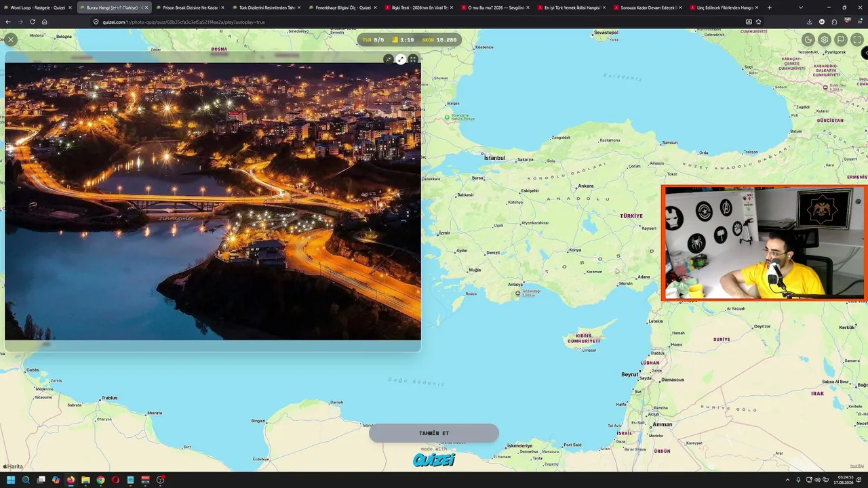Screen dimensions: 868x488
Task: Switch to Linç Edilecek Fikirlerden tab
Action: point(724,7)
